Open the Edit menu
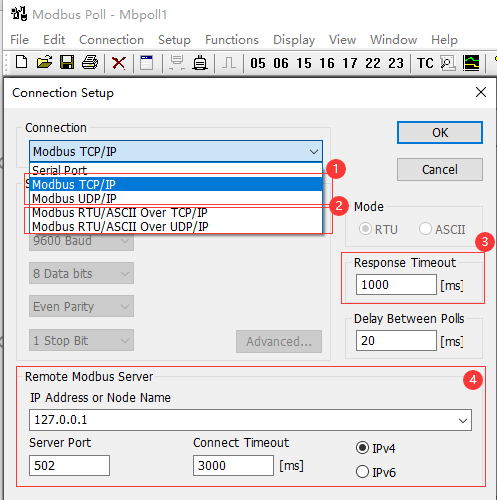 pos(54,40)
